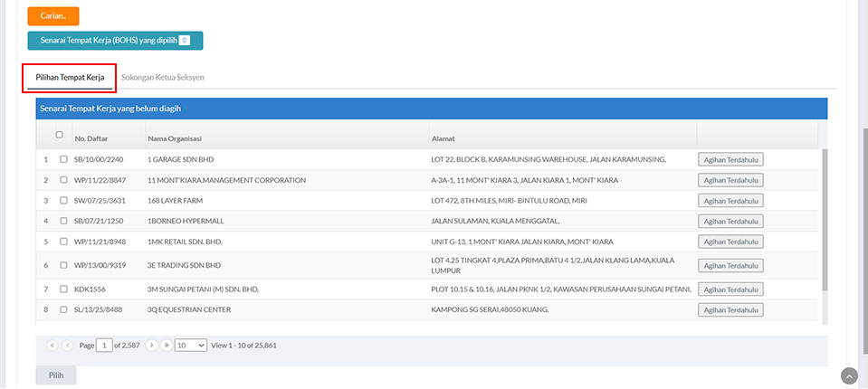This screenshot has width=868, height=389.
Task: Click the 'View 1 - 10 of 25,861' text
Action: tap(244, 346)
